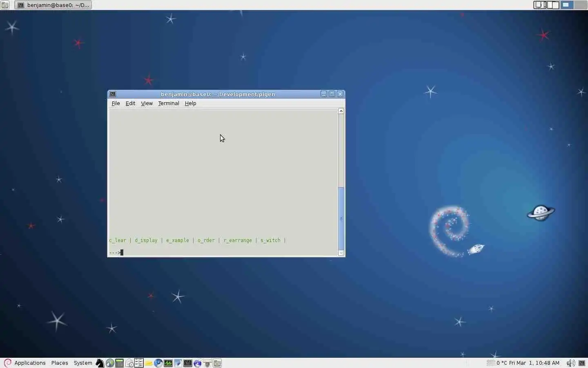Click the weather indicator showing 0 °C
588x368 pixels.
(x=497, y=363)
